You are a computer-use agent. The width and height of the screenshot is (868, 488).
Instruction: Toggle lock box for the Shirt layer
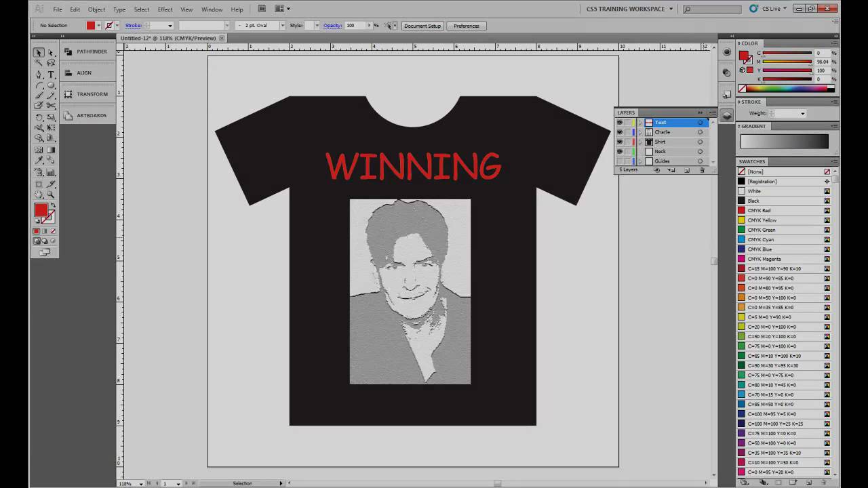[627, 142]
